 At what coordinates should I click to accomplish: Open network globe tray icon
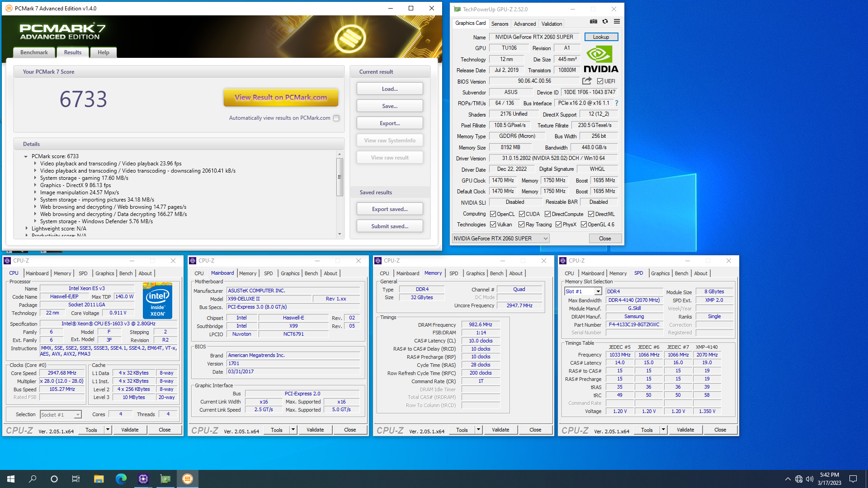[799, 479]
